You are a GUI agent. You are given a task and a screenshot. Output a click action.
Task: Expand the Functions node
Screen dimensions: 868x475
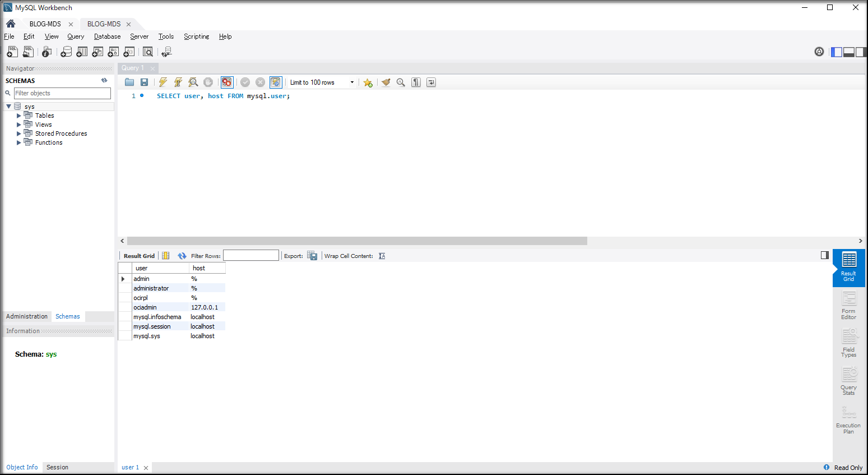pyautogui.click(x=18, y=142)
